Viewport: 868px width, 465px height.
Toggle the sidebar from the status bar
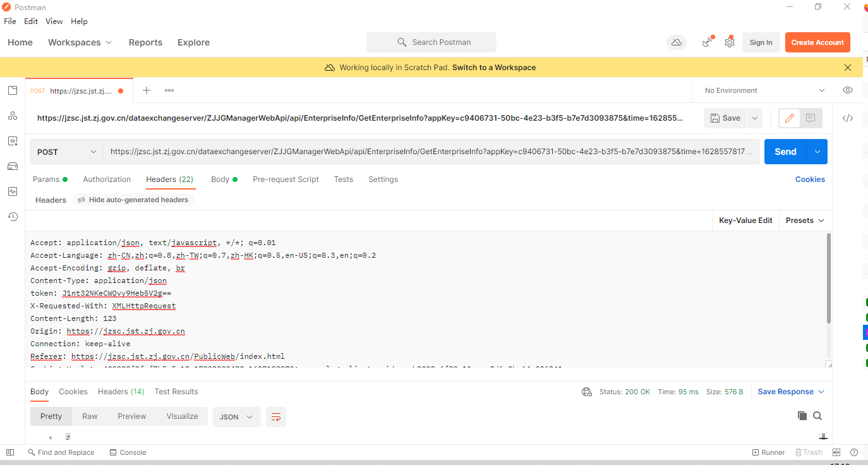[10, 452]
